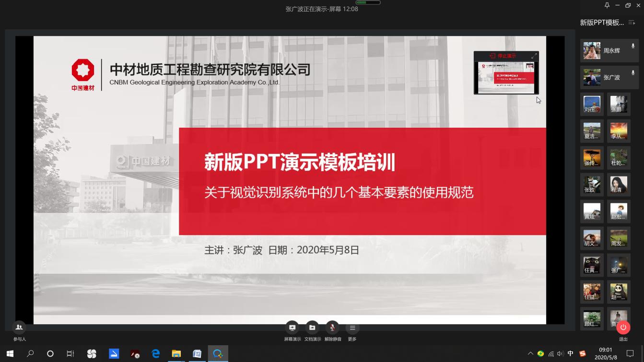Click the red 退出 exit button
The width and height of the screenshot is (644, 362).
[x=623, y=327]
